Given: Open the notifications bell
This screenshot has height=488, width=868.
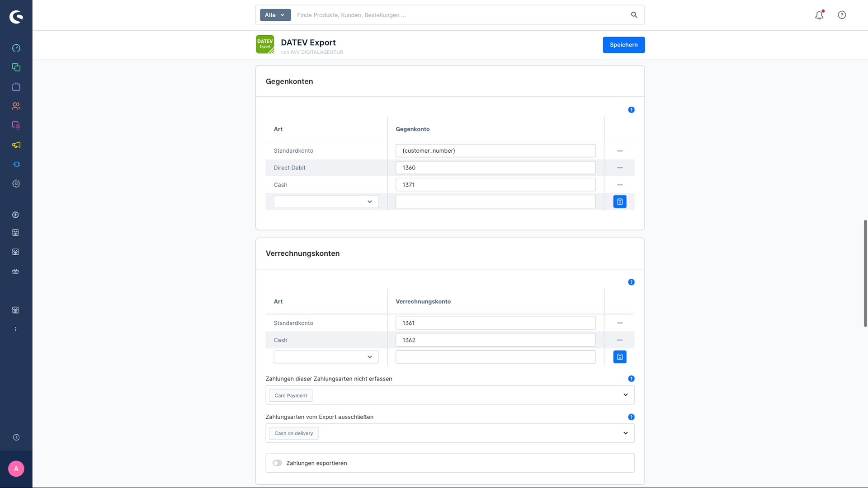Looking at the screenshot, I should click(819, 15).
